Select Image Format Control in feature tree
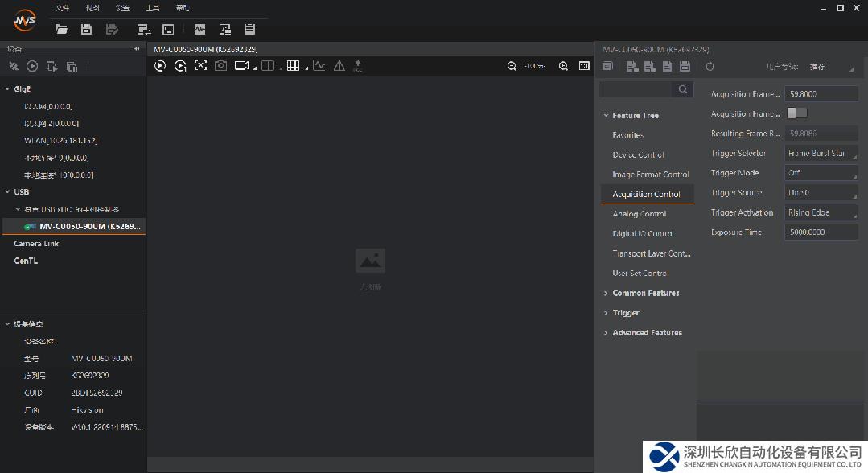The height and width of the screenshot is (473, 868). [650, 175]
